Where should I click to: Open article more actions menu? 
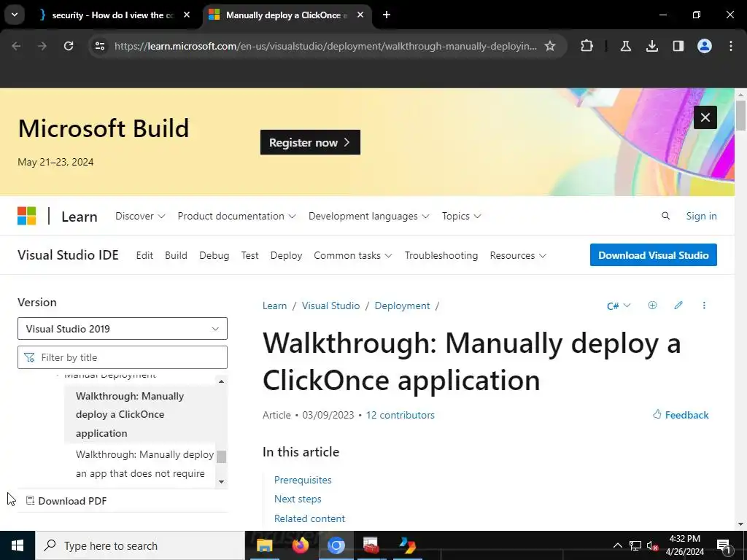pyautogui.click(x=704, y=306)
